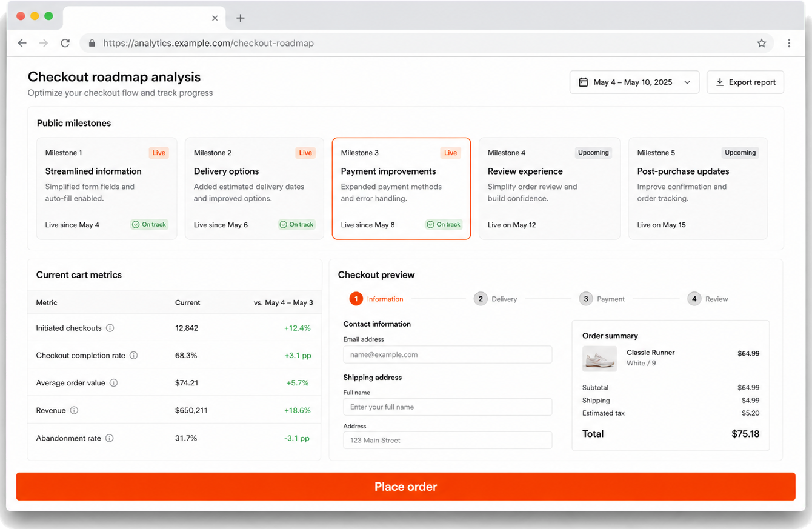812x529 pixels.
Task: Click the Address input field
Action: 448,440
